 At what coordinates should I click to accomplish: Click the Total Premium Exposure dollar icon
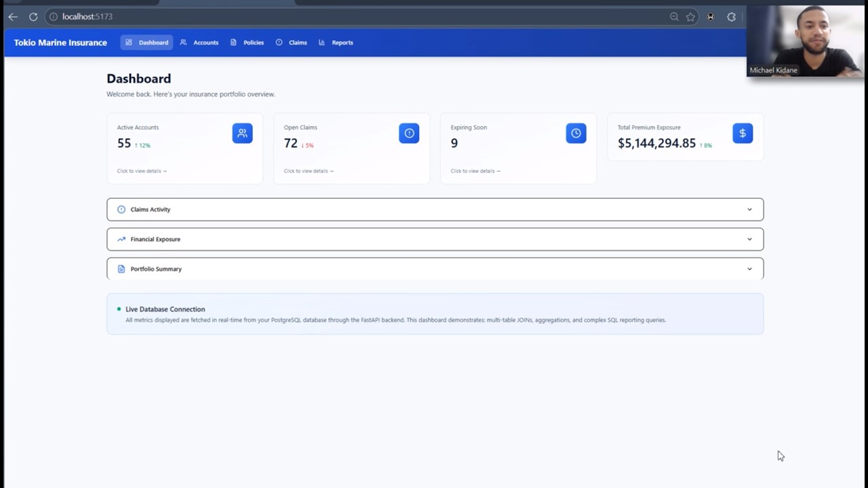(743, 133)
